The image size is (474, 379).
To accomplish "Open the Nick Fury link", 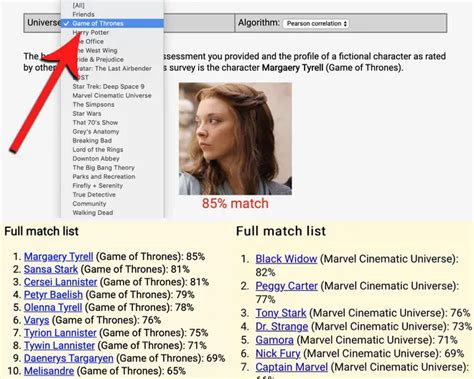I will 278,353.
